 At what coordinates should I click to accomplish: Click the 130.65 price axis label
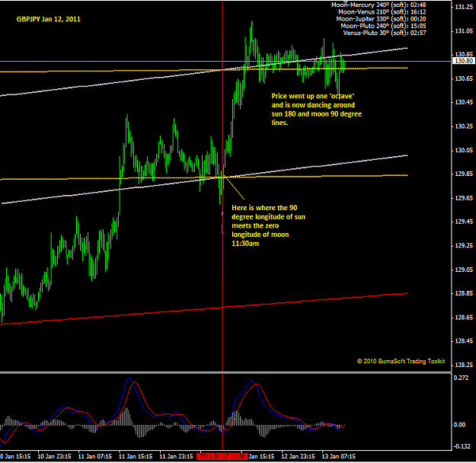tap(464, 78)
